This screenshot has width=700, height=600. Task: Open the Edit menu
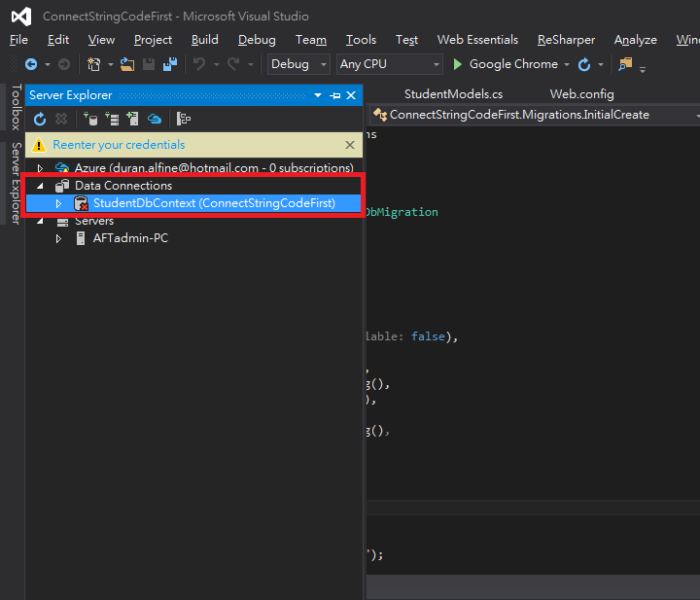[x=58, y=40]
